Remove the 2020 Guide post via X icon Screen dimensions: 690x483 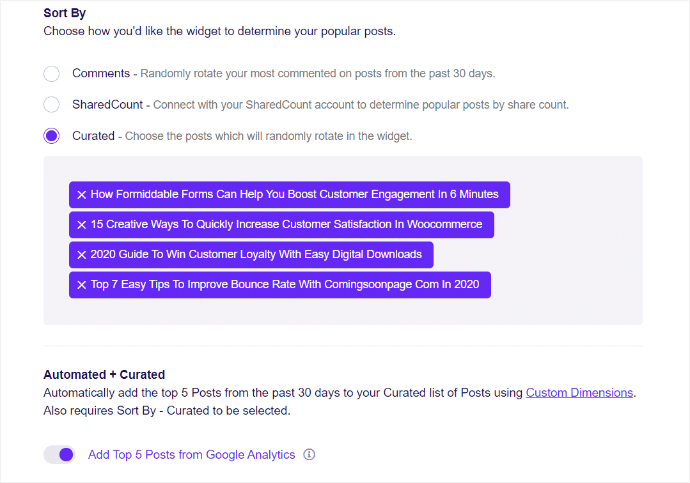(x=81, y=255)
